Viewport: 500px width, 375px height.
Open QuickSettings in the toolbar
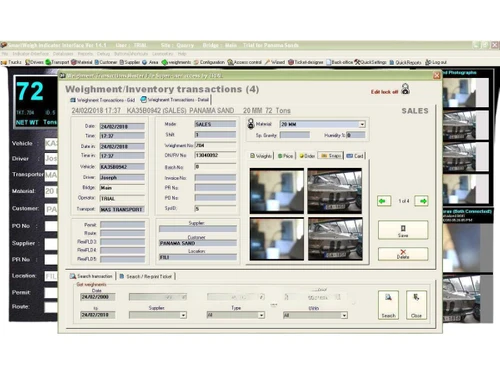pyautogui.click(x=370, y=62)
